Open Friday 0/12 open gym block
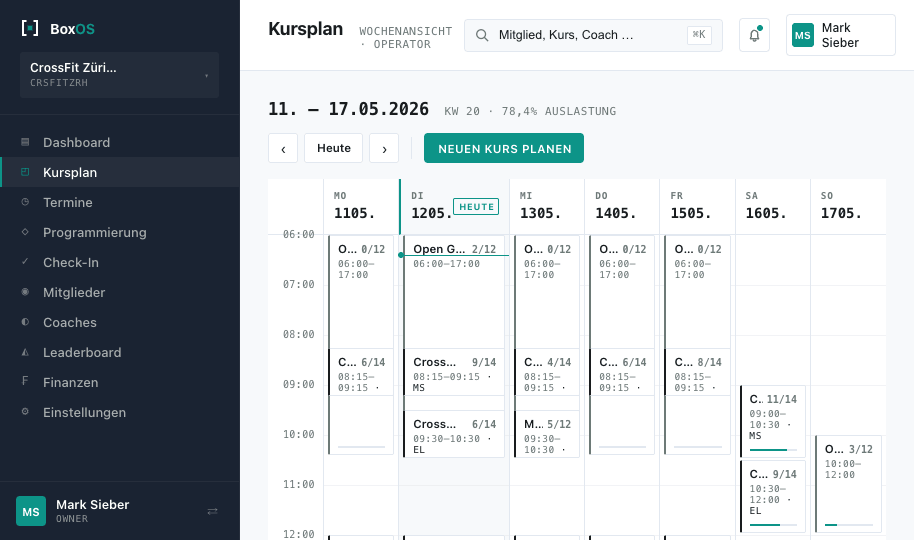 pyautogui.click(x=697, y=292)
